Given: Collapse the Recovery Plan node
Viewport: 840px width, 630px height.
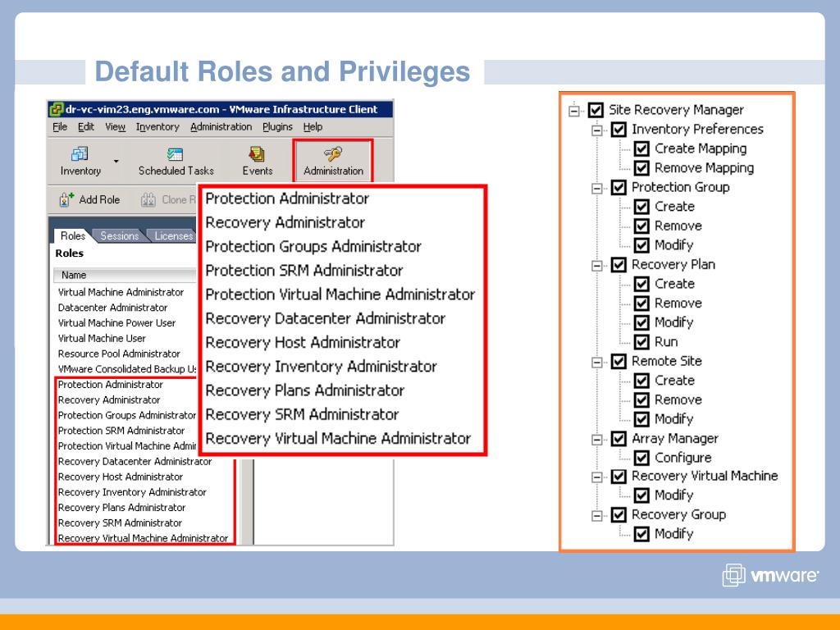Looking at the screenshot, I should pos(597,266).
